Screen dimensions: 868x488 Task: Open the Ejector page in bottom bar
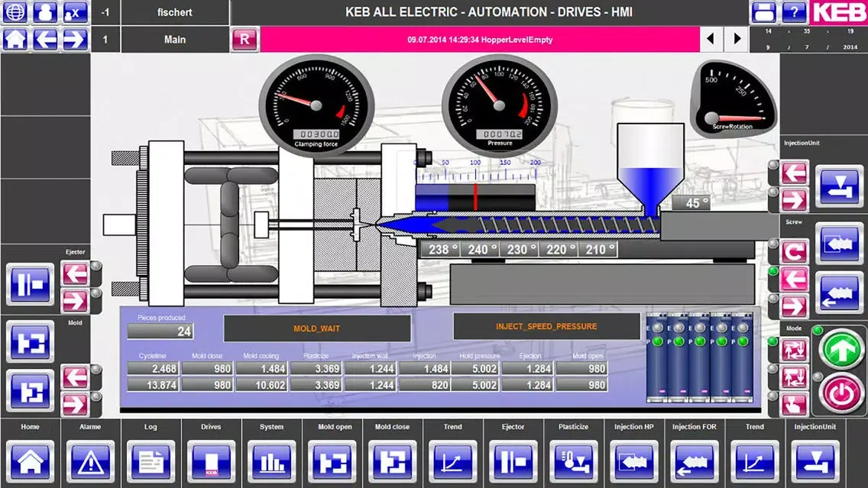pyautogui.click(x=513, y=461)
